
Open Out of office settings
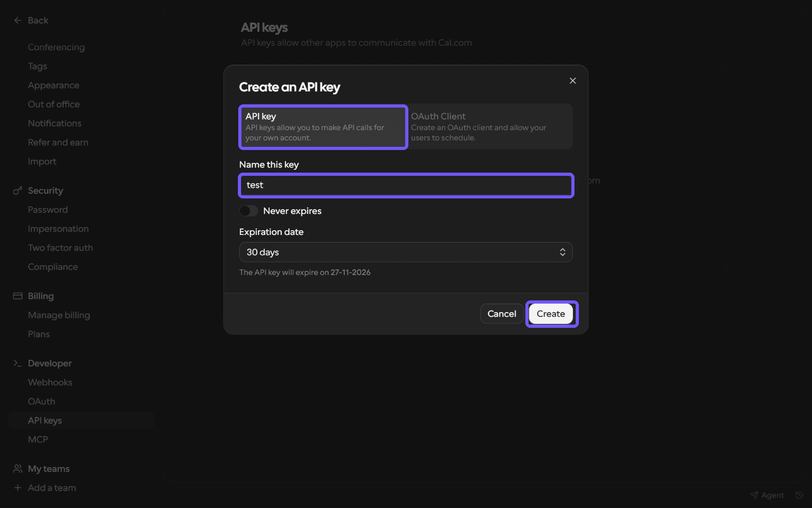(54, 104)
